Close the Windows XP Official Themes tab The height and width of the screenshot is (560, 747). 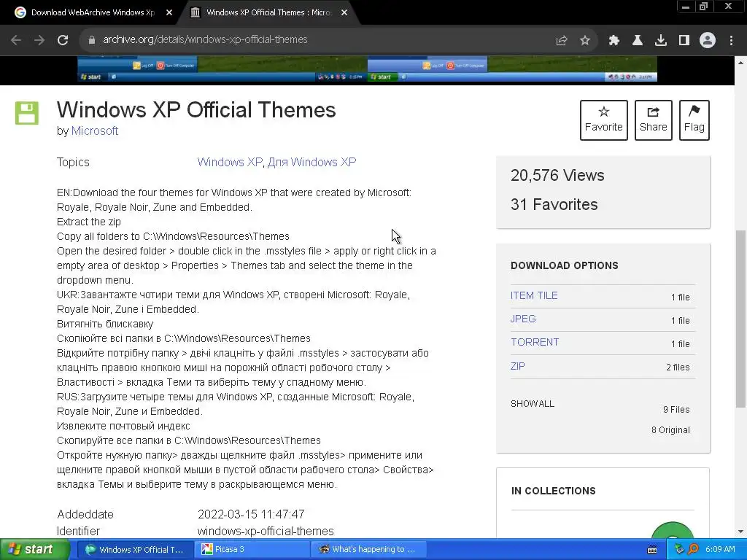coord(344,13)
